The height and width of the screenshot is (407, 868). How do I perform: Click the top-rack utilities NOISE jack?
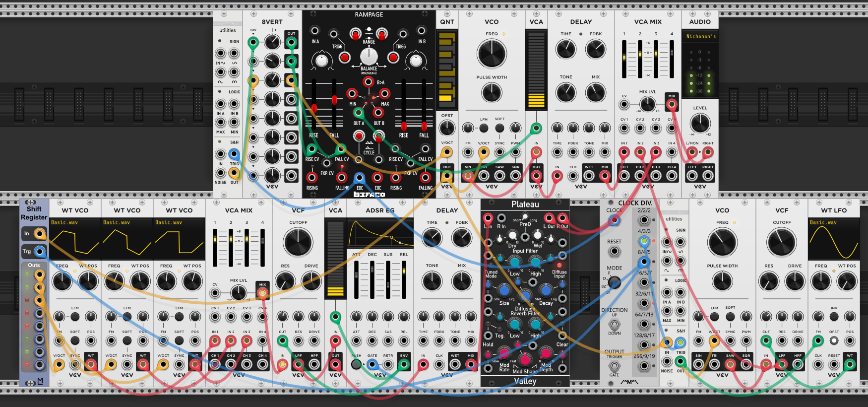220,173
